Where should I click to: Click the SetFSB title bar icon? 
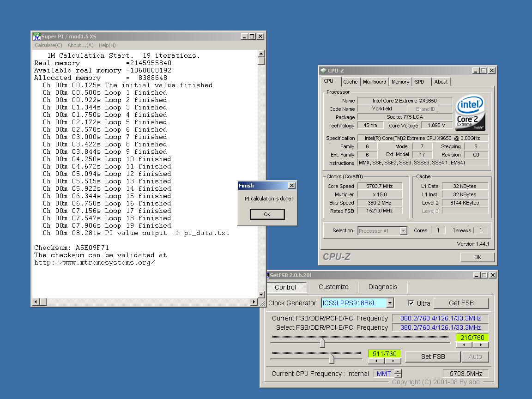tap(268, 275)
